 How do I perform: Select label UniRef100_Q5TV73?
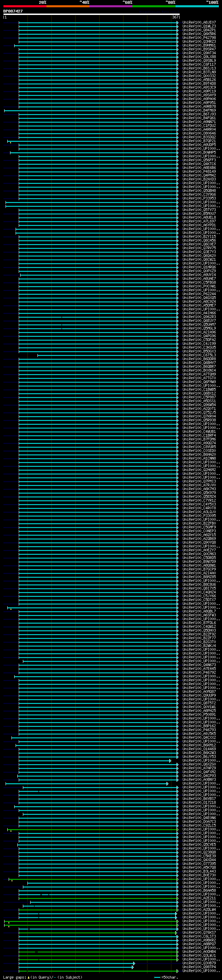[x=199, y=210]
